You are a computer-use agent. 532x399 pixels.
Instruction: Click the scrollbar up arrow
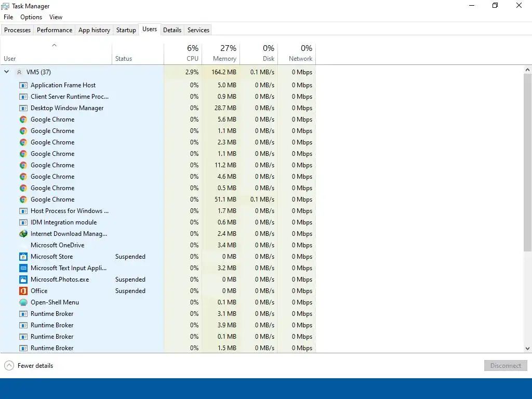click(x=527, y=70)
